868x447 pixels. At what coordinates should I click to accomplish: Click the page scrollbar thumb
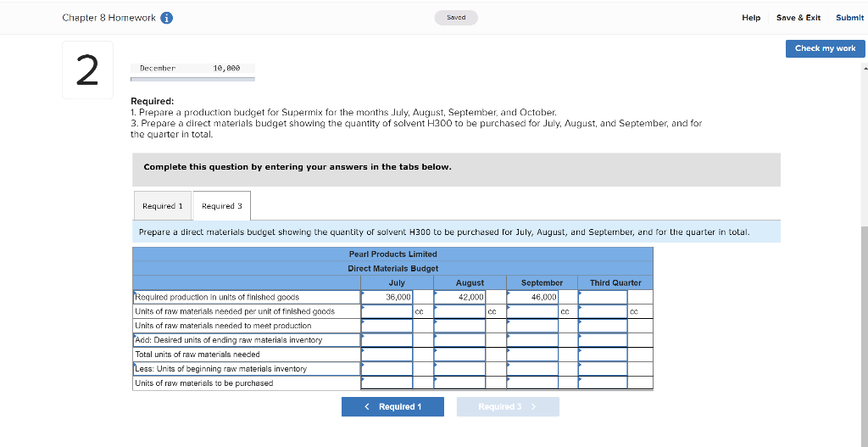[864, 335]
